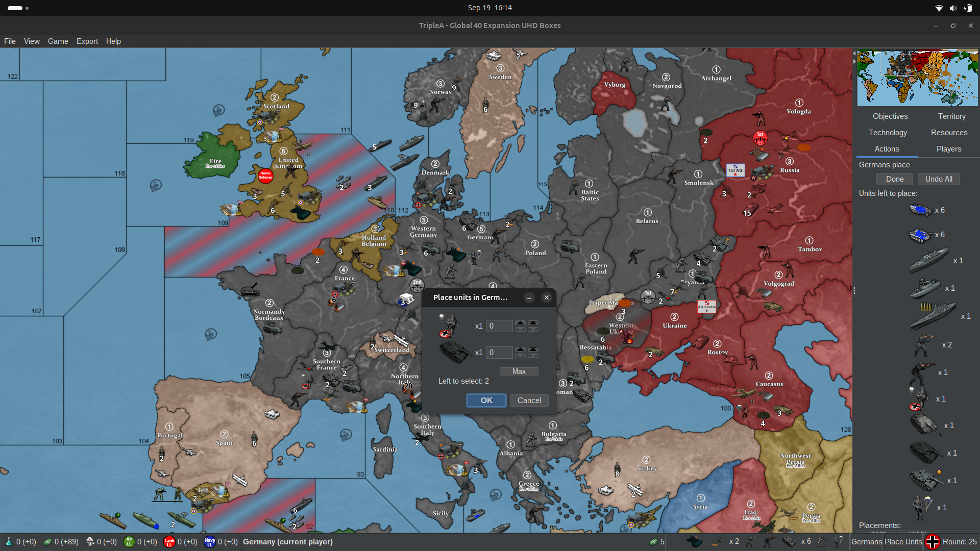
Task: Select the cruiser ship unit x1
Action: [x=928, y=261]
